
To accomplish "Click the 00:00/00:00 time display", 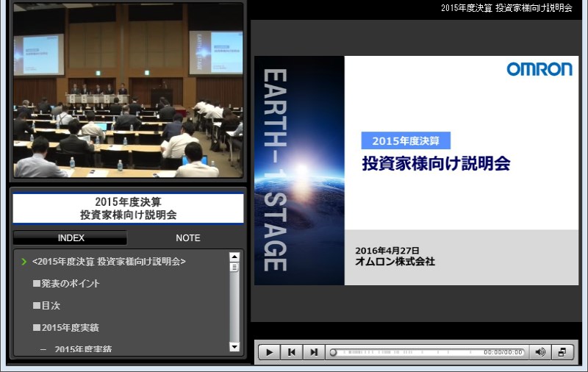I will pos(503,352).
